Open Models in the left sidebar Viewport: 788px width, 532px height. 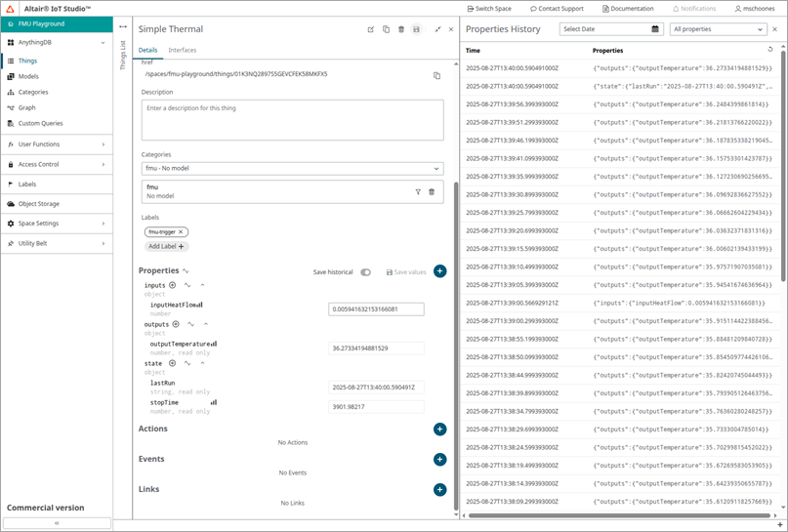pyautogui.click(x=28, y=76)
